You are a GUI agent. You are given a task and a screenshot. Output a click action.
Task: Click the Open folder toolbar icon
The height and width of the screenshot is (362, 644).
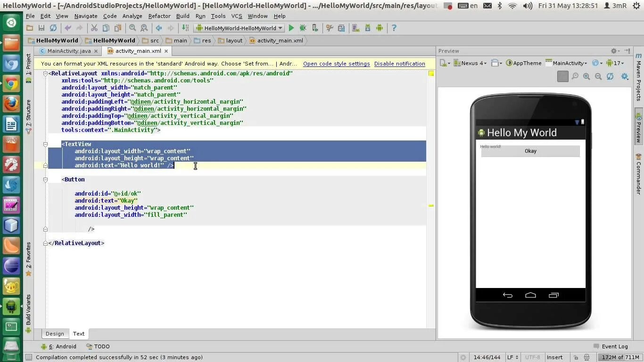(30, 28)
